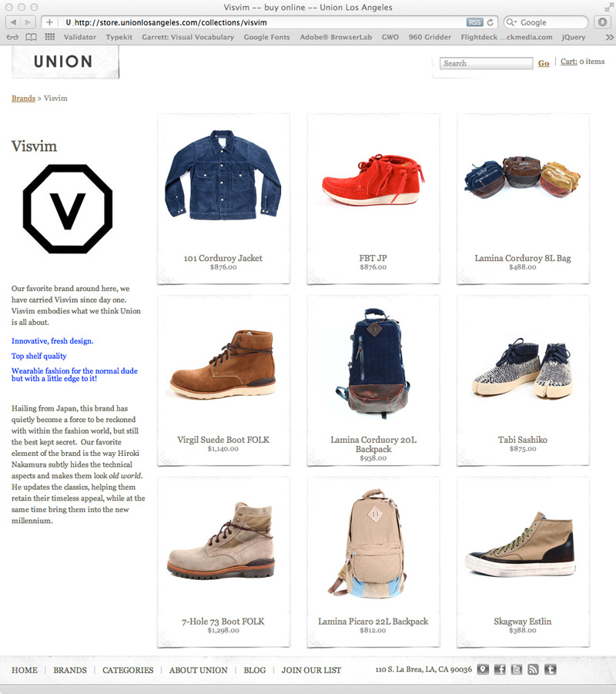This screenshot has width=616, height=694.
Task: Open CATEGORIES in the footer menu
Action: [128, 670]
